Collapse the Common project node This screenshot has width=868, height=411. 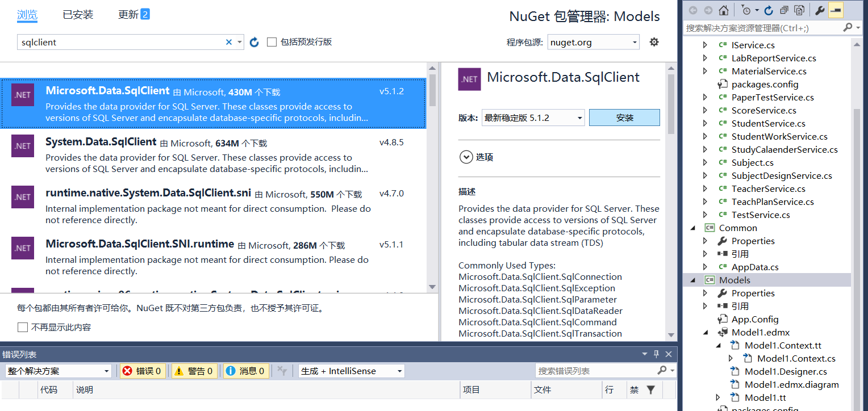pos(693,228)
